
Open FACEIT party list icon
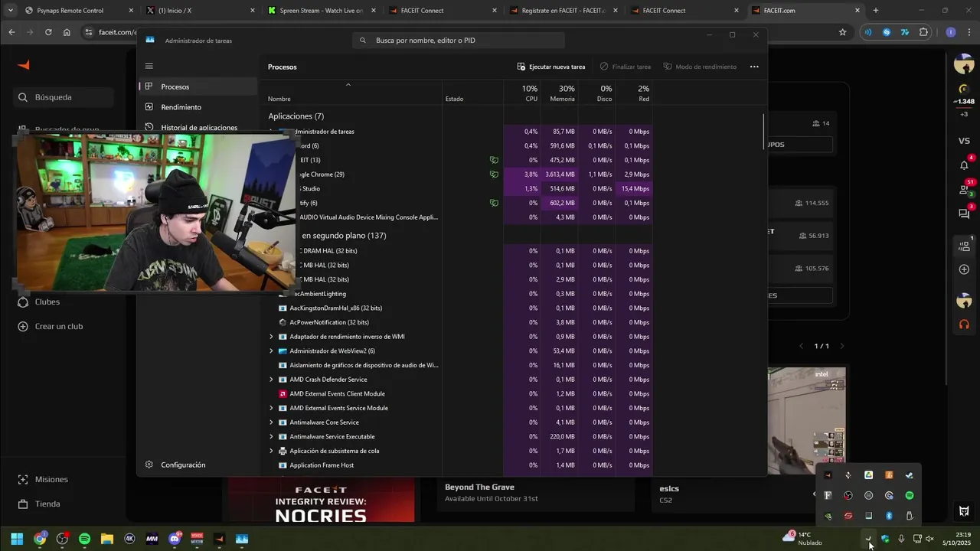(964, 246)
